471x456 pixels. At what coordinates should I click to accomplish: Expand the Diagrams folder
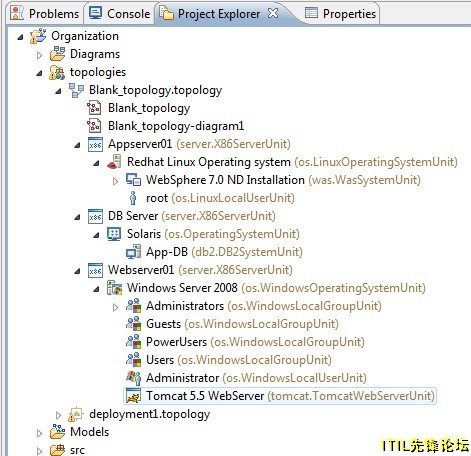(x=39, y=55)
